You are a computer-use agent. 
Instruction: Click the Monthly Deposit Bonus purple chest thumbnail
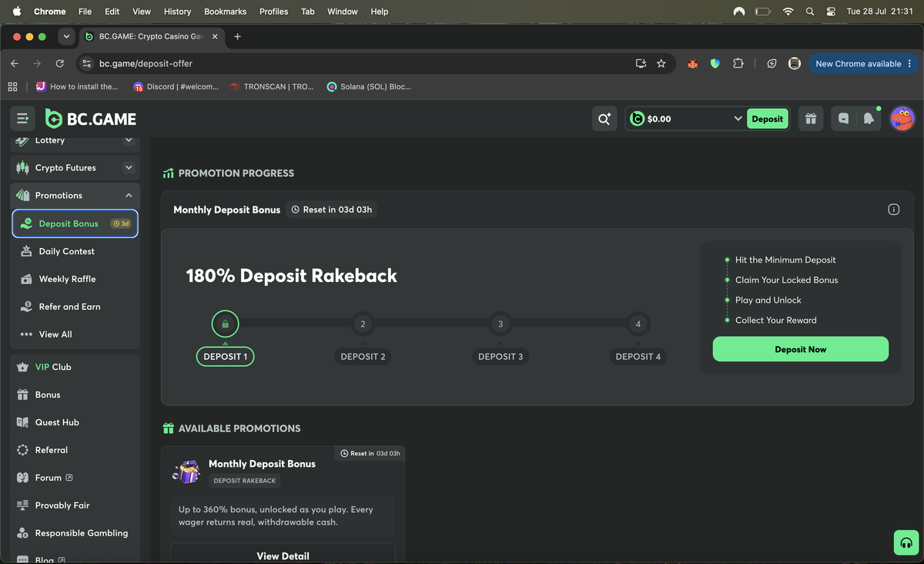pos(186,472)
